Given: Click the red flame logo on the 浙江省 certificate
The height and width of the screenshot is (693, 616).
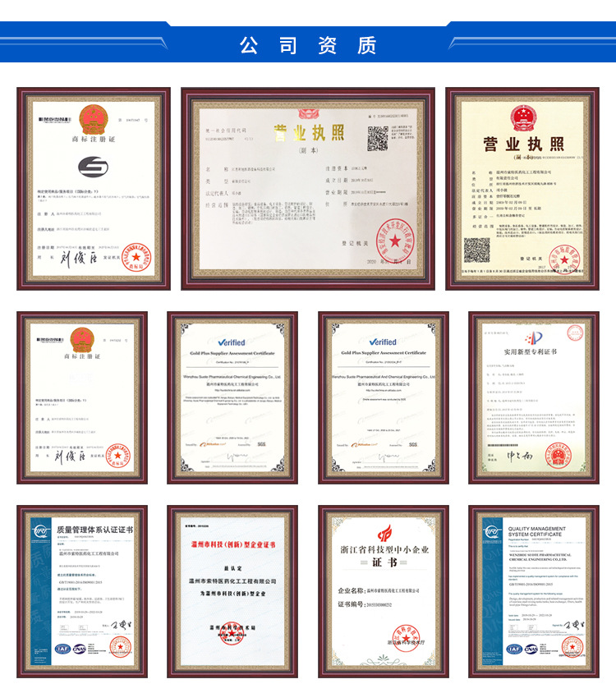Looking at the screenshot, I should (384, 533).
